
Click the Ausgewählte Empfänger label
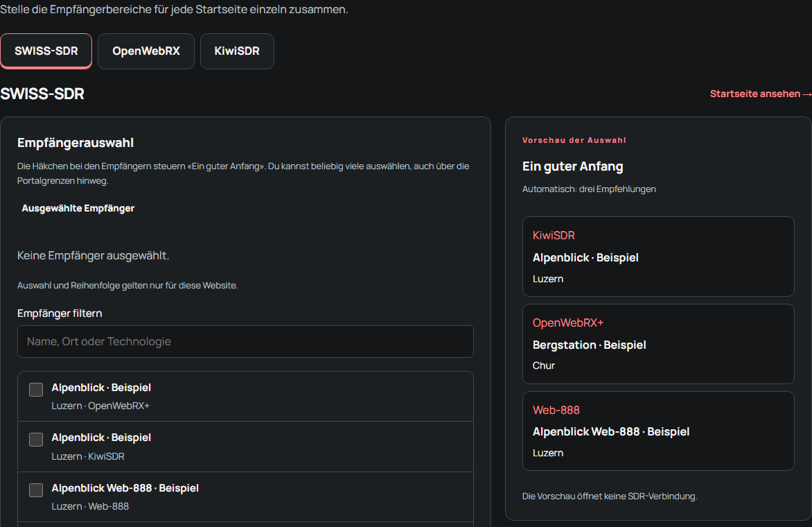(78, 208)
